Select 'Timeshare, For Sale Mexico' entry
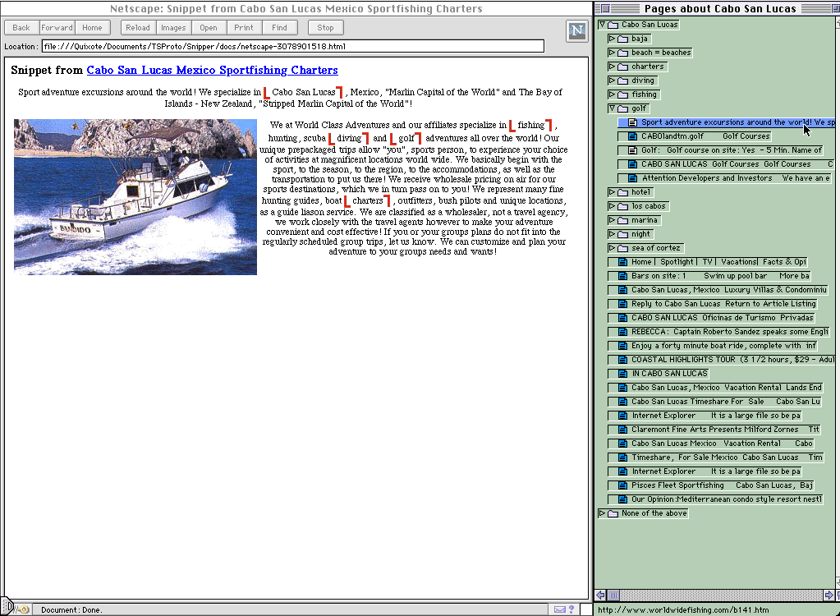The height and width of the screenshot is (616, 840). (716, 457)
